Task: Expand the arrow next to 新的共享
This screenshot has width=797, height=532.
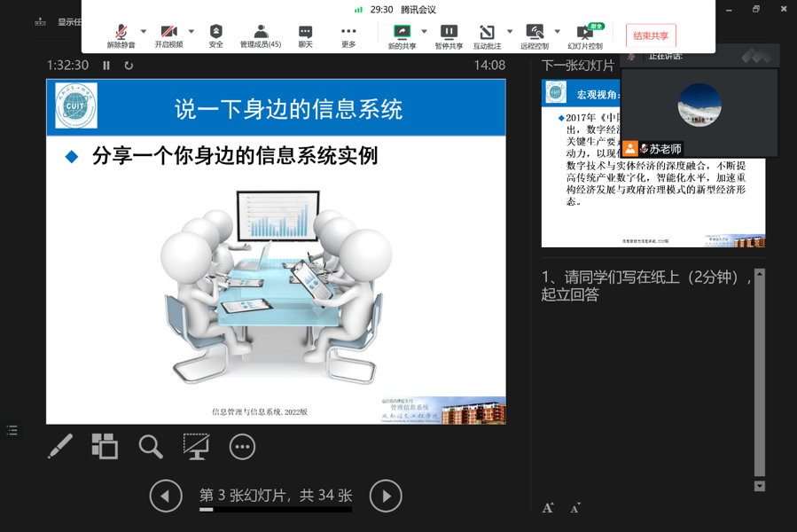Action: 424,32
